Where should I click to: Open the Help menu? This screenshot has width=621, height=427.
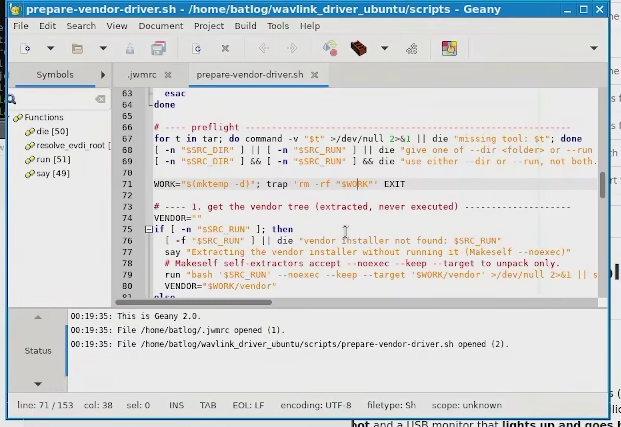[310, 26]
